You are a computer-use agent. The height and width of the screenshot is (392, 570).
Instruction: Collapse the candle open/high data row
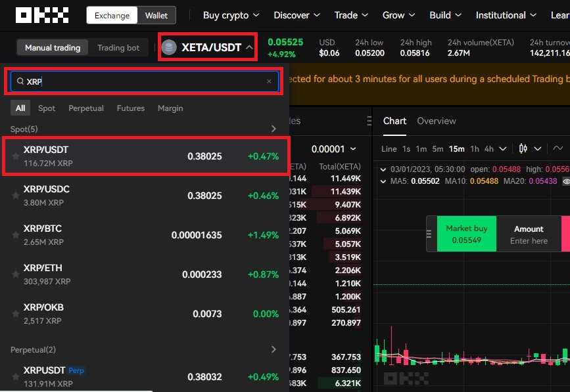(383, 169)
